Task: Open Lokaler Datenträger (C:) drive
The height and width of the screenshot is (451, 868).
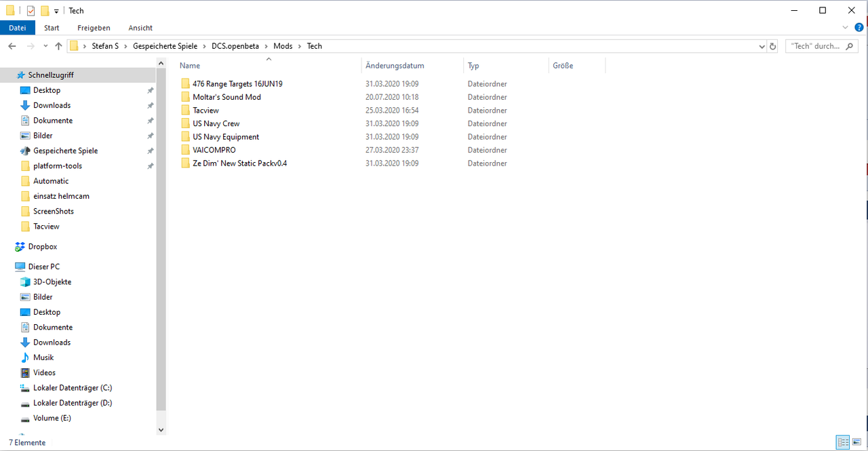Action: pyautogui.click(x=73, y=388)
